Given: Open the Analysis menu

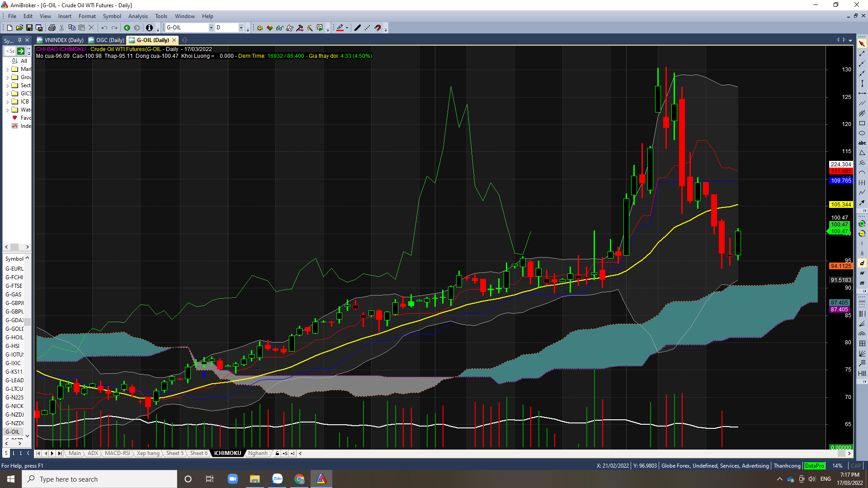Looking at the screenshot, I should 137,16.
